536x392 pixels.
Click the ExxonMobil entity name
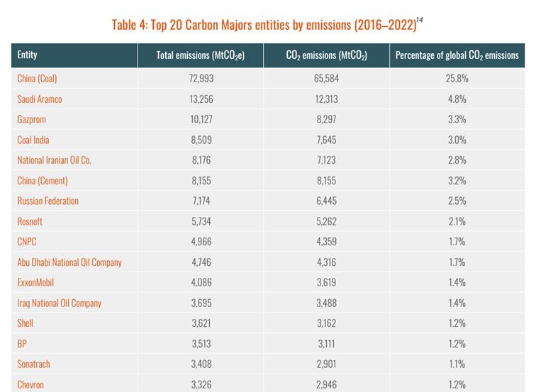coord(36,282)
